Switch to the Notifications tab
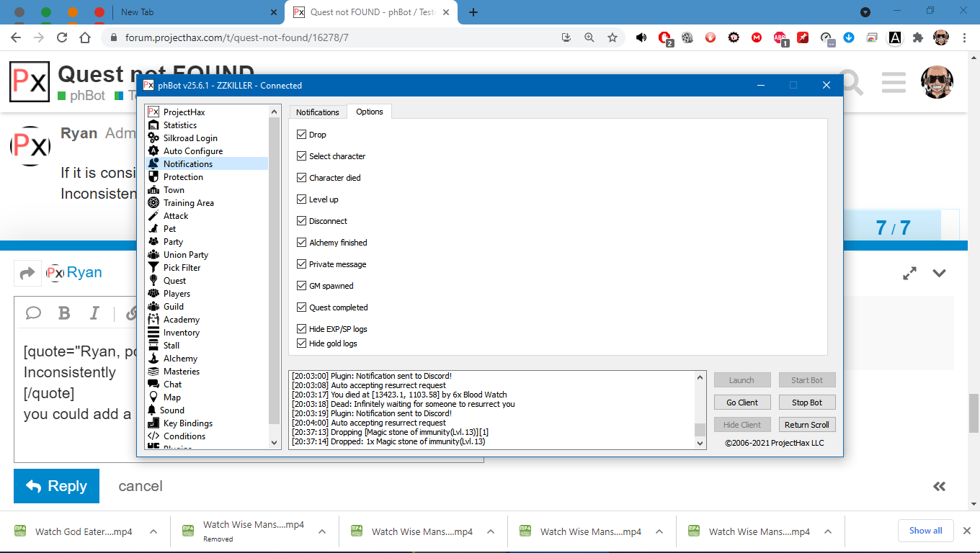The image size is (980, 553). [x=317, y=112]
